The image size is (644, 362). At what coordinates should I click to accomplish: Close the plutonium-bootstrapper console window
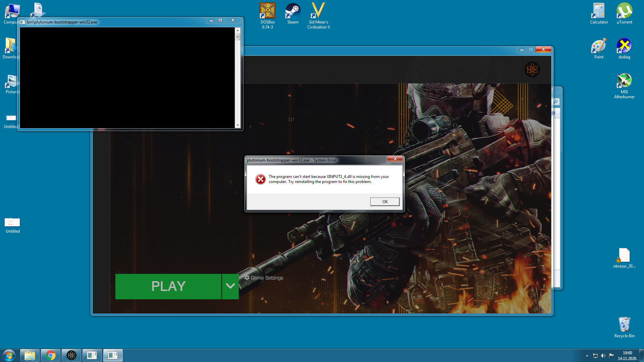pos(233,20)
